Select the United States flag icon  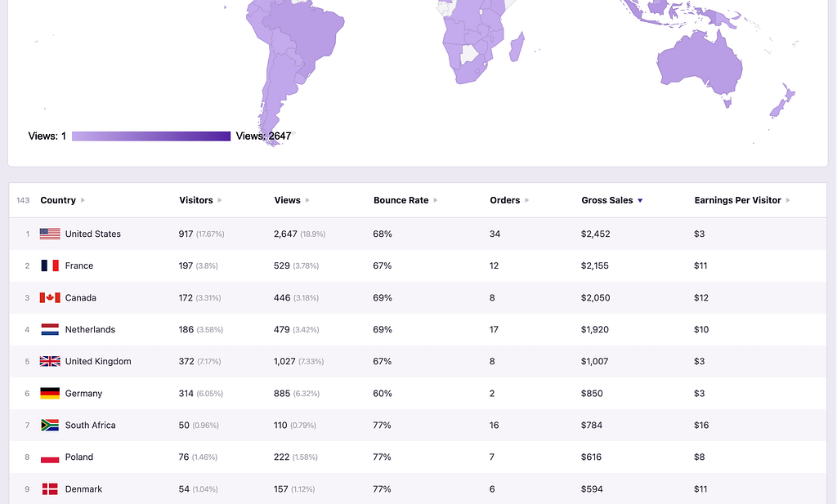point(49,234)
